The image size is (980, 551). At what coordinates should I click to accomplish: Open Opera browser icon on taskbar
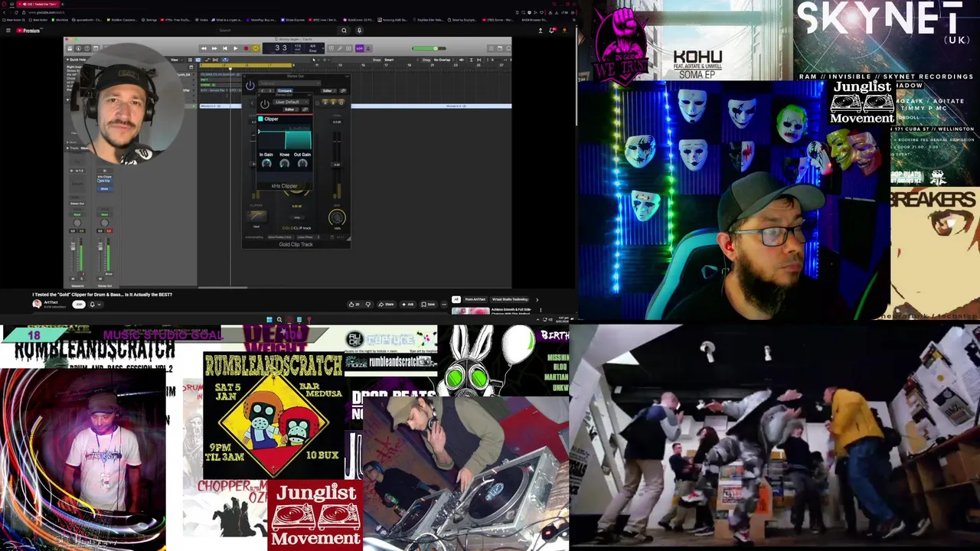(289, 319)
